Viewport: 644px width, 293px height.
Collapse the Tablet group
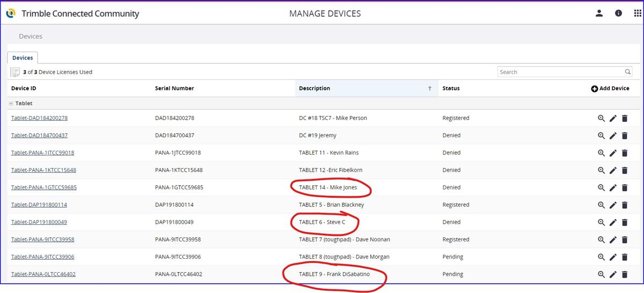(x=11, y=104)
